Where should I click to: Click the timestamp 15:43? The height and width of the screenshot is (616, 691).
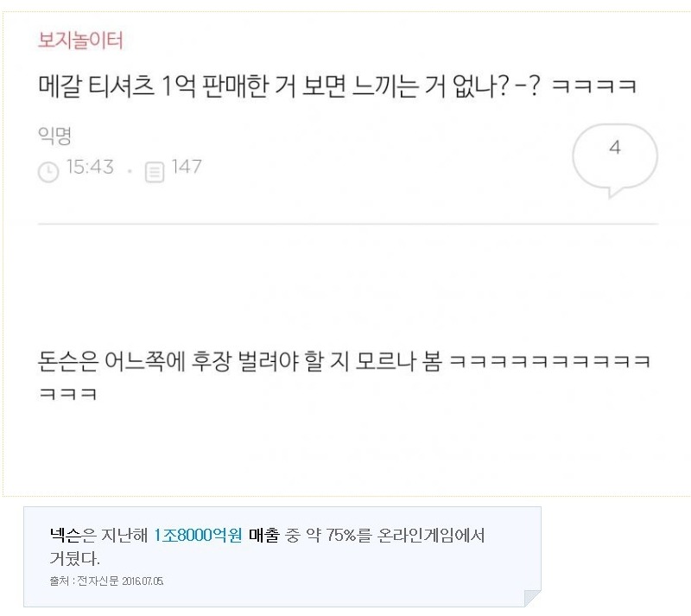coord(90,168)
